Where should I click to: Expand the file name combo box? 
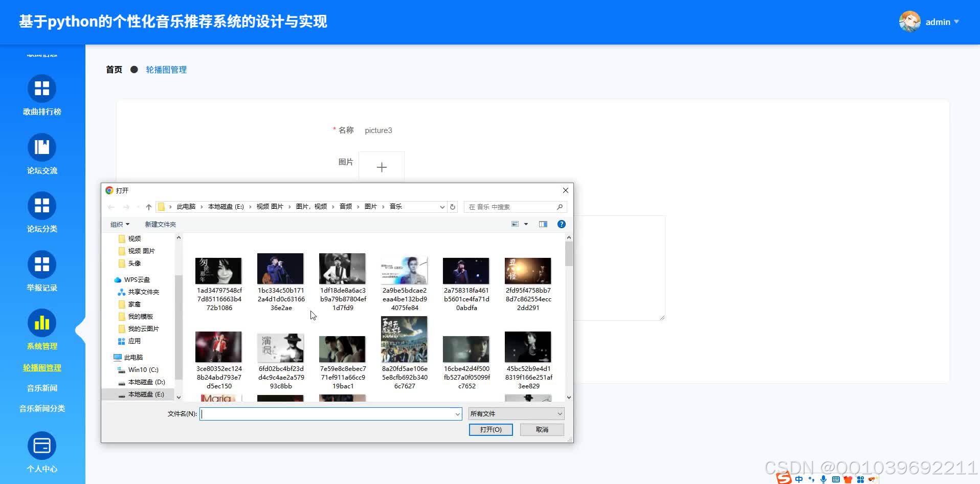pos(457,413)
